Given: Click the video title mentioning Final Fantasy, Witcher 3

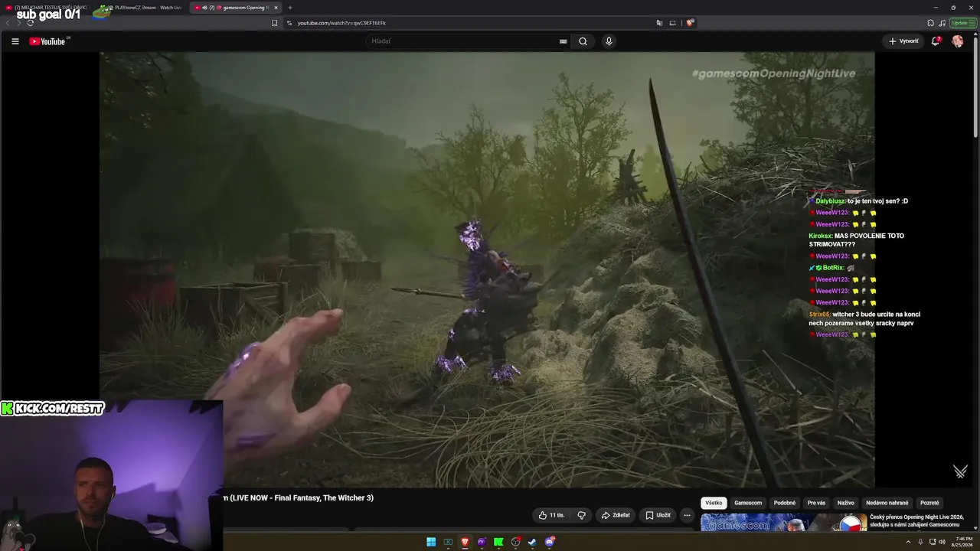Looking at the screenshot, I should point(299,498).
